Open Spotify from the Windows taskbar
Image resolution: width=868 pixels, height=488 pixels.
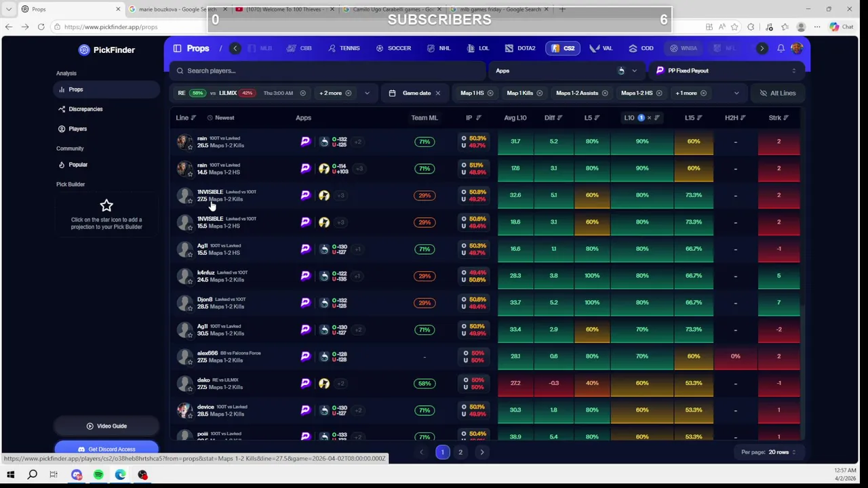click(x=98, y=474)
